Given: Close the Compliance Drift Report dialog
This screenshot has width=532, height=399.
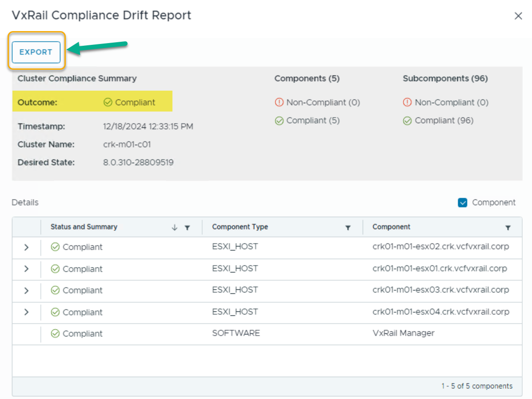Looking at the screenshot, I should pyautogui.click(x=518, y=16).
